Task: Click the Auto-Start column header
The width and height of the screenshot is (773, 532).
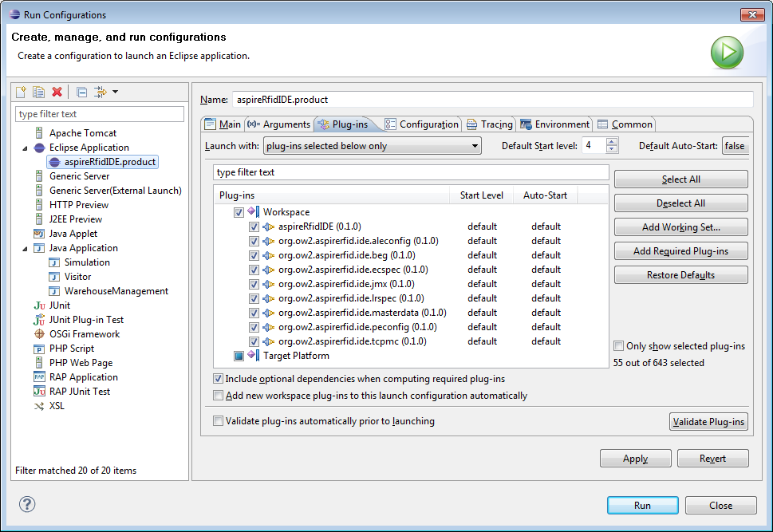Action: click(545, 195)
